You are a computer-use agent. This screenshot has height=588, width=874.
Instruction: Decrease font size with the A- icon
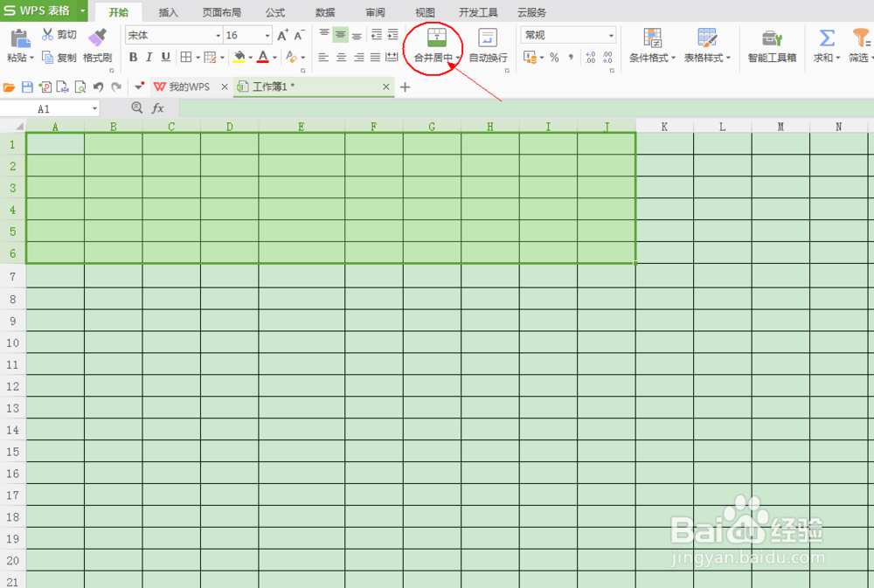(x=299, y=35)
